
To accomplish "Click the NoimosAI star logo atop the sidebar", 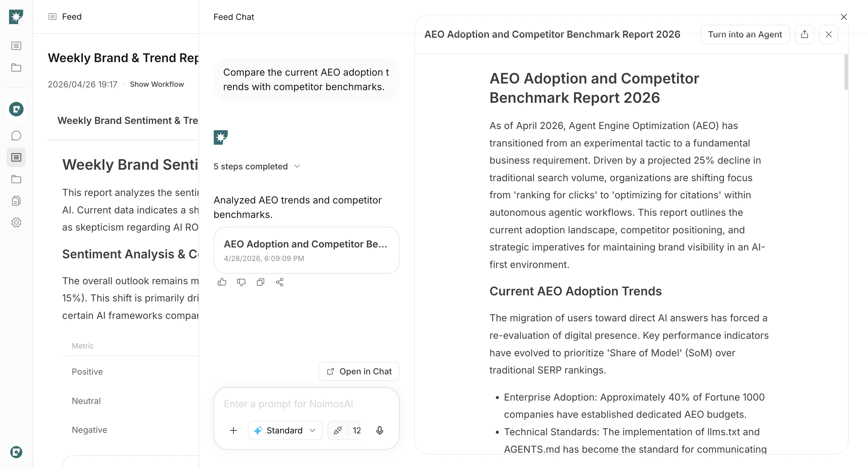I will 16,17.
